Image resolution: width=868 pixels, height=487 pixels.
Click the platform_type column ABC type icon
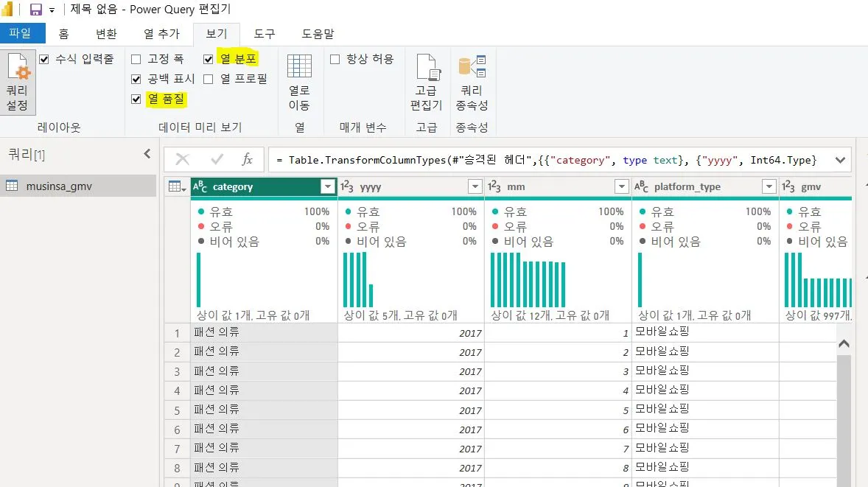click(x=642, y=187)
